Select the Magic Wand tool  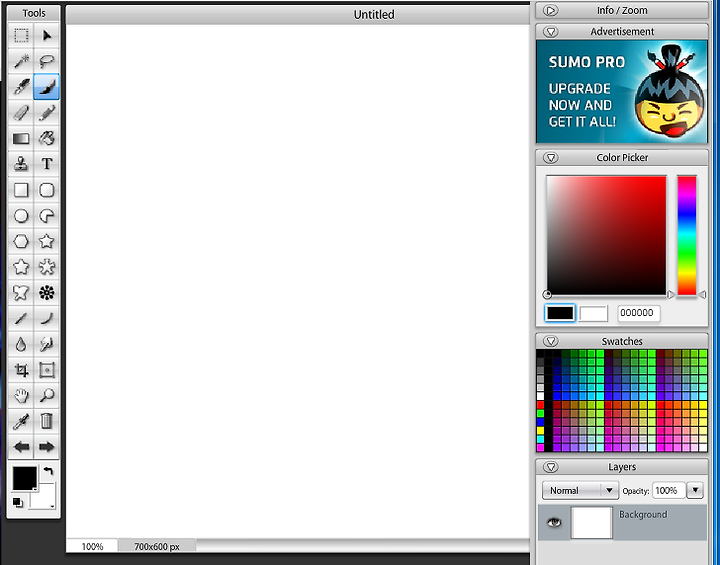(x=21, y=61)
